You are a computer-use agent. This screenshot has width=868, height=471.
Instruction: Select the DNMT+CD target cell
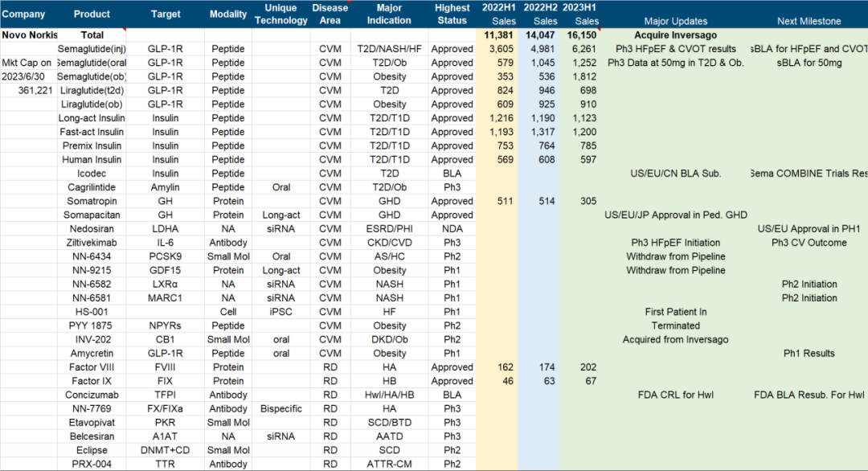click(165, 450)
